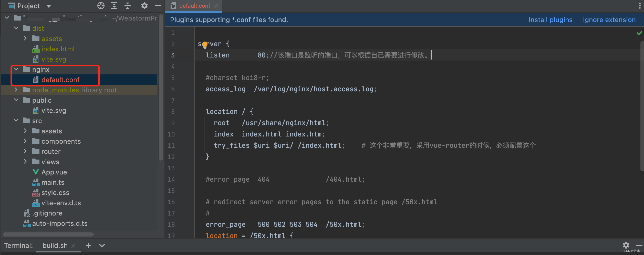
Task: Expand the assets folder under dist
Action: [25, 38]
